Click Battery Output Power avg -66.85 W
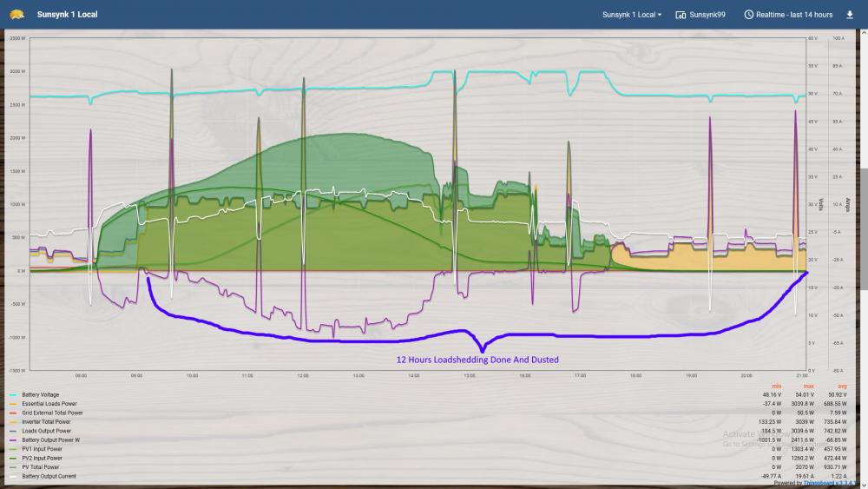 coord(836,439)
